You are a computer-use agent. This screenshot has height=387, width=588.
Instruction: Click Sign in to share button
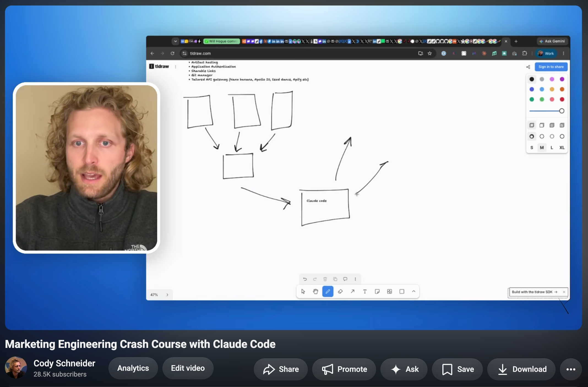coord(551,67)
